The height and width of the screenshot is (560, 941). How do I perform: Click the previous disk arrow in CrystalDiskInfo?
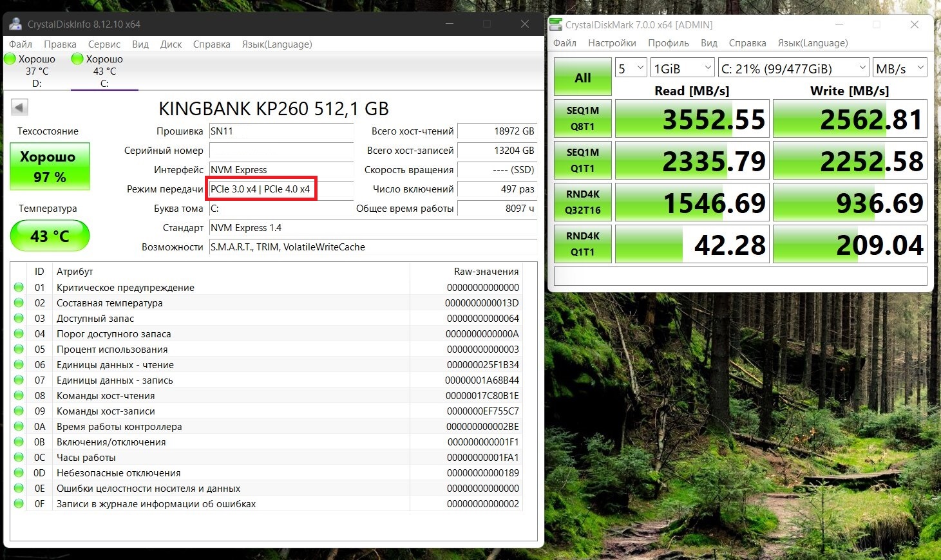tap(19, 107)
